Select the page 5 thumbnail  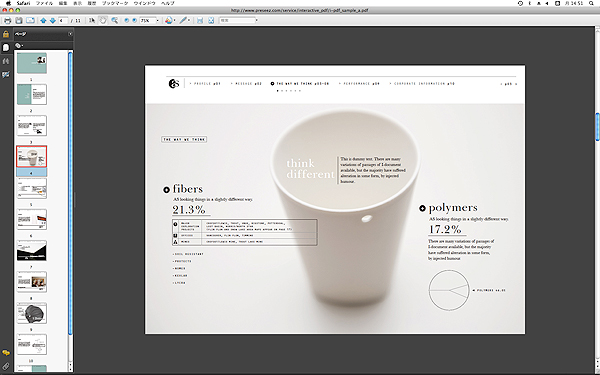[x=32, y=188]
